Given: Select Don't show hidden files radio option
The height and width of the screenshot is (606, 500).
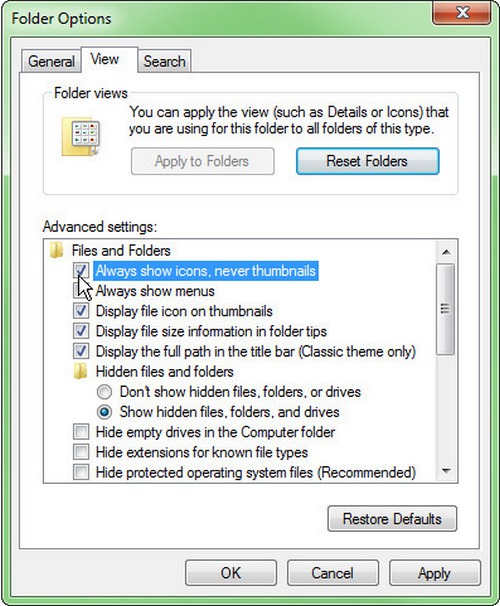Looking at the screenshot, I should [104, 392].
